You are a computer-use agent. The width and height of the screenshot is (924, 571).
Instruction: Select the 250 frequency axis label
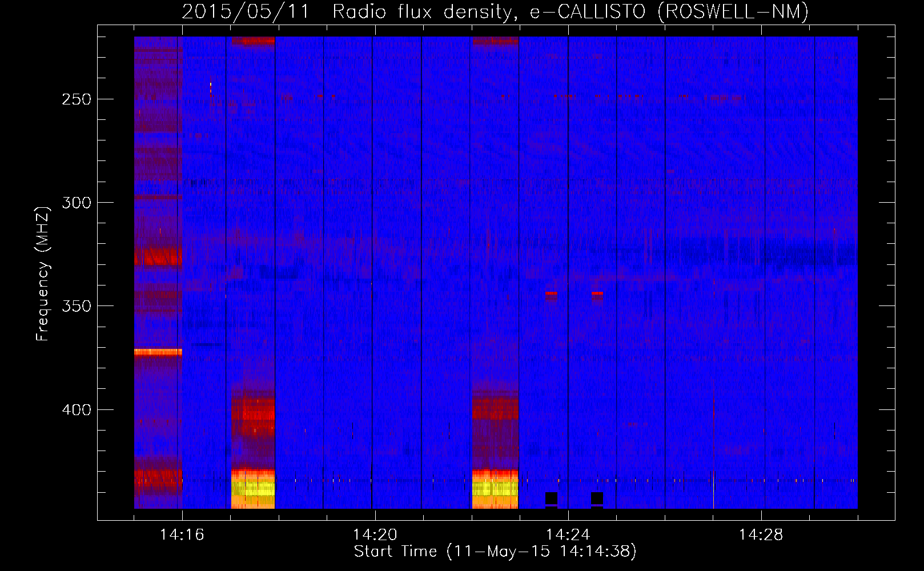point(77,99)
